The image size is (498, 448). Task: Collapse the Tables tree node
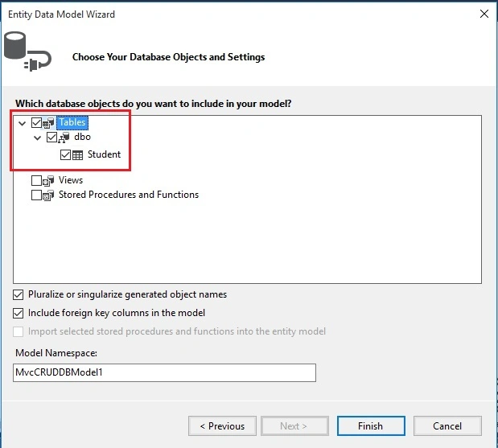point(22,123)
